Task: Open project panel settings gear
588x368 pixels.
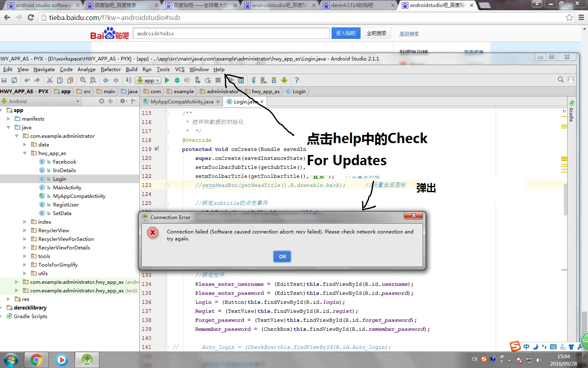Action: coord(123,101)
